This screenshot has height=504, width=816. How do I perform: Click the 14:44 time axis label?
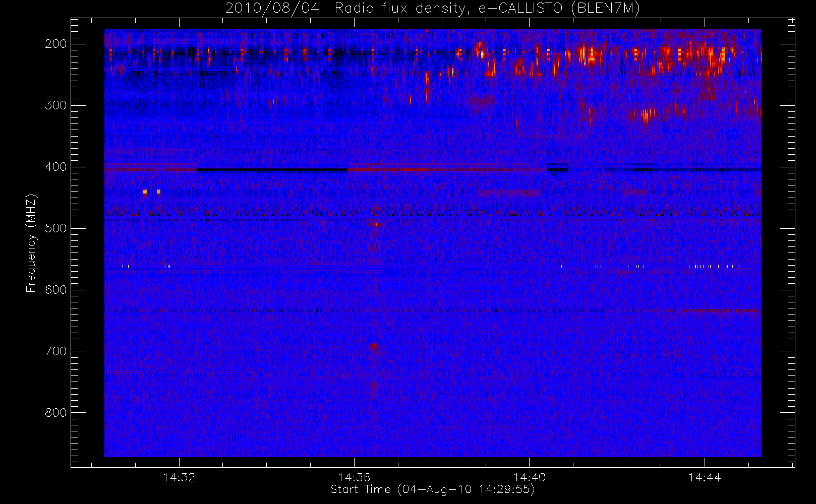pos(705,477)
